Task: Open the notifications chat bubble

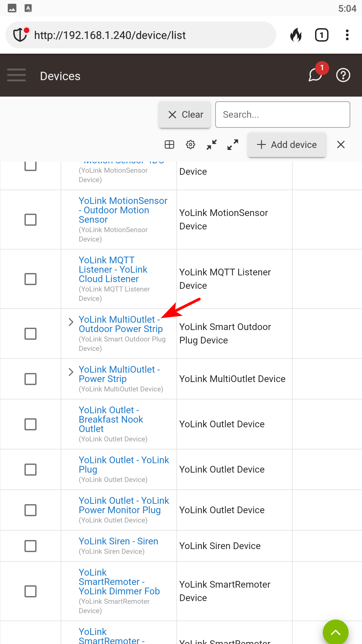Action: click(x=315, y=75)
